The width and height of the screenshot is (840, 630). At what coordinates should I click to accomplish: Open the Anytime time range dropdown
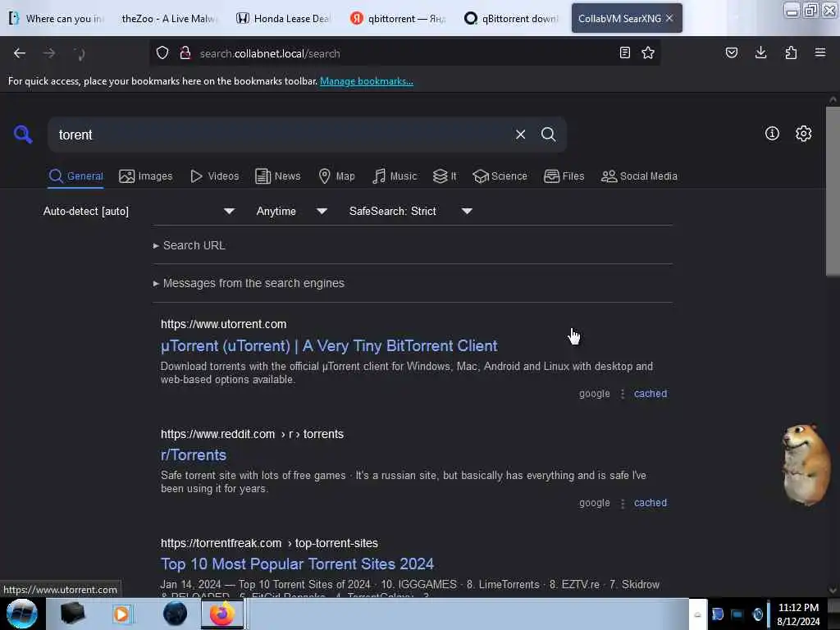292,211
